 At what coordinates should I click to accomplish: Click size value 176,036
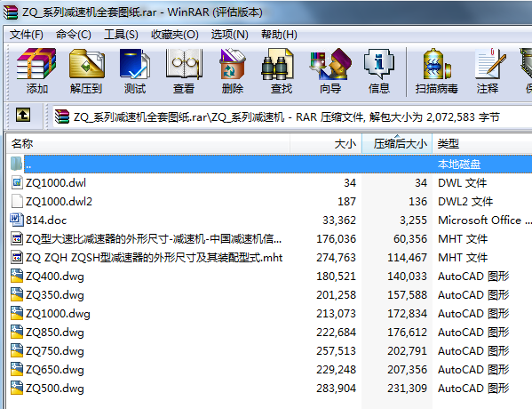point(337,239)
